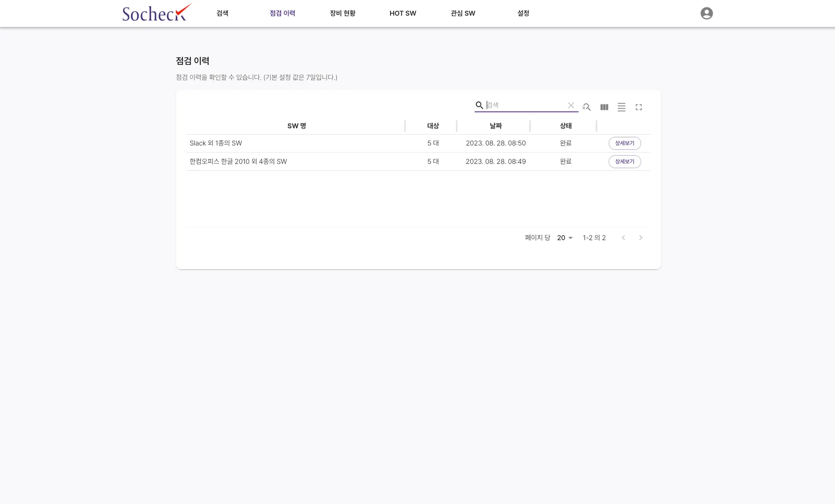View details for 한컴오피스 한글 2010 row
The image size is (835, 504).
coord(624,161)
